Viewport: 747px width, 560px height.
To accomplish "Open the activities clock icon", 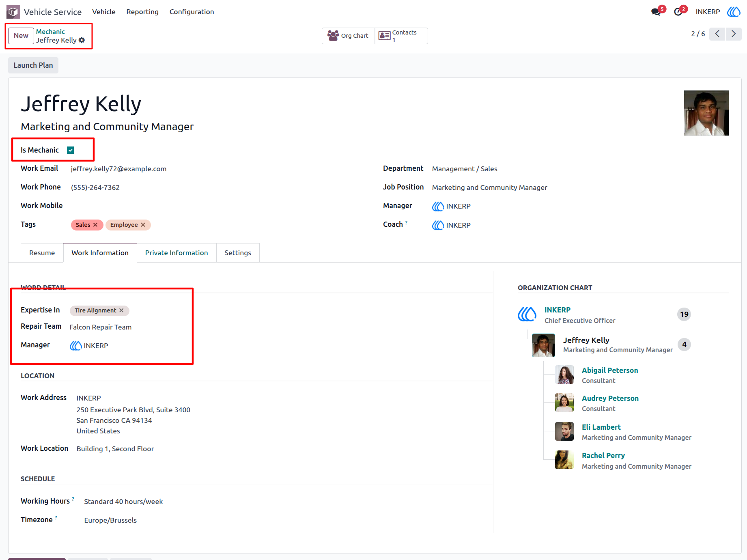I will click(678, 12).
